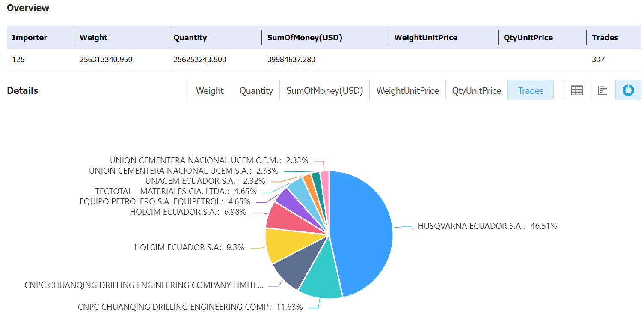Select the Trades details tab
644x315 pixels.
pos(531,90)
